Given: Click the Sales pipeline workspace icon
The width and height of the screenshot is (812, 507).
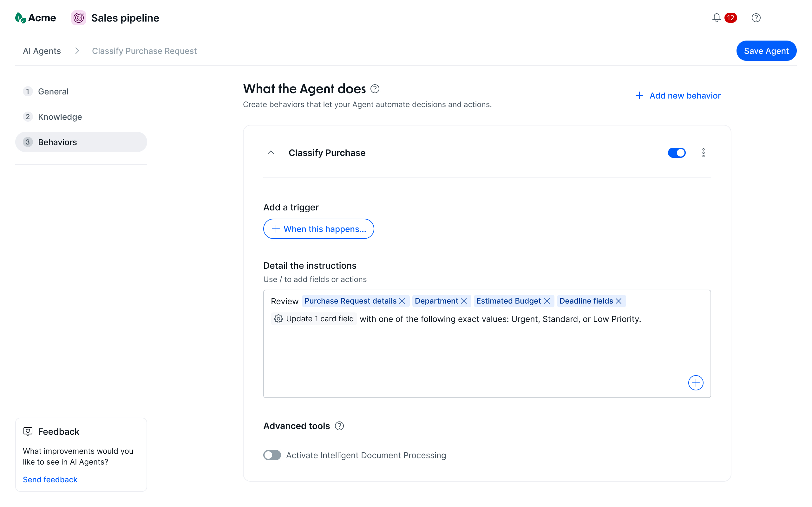Looking at the screenshot, I should [x=79, y=18].
